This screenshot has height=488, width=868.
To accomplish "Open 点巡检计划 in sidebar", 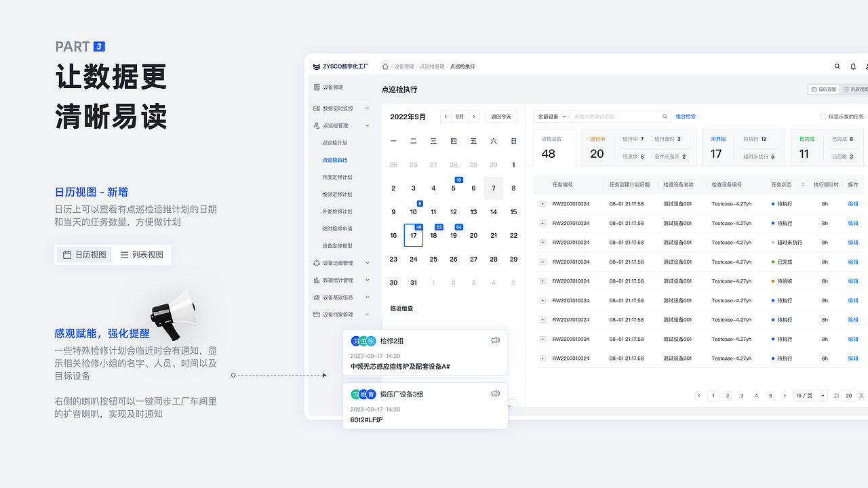I will [x=335, y=143].
